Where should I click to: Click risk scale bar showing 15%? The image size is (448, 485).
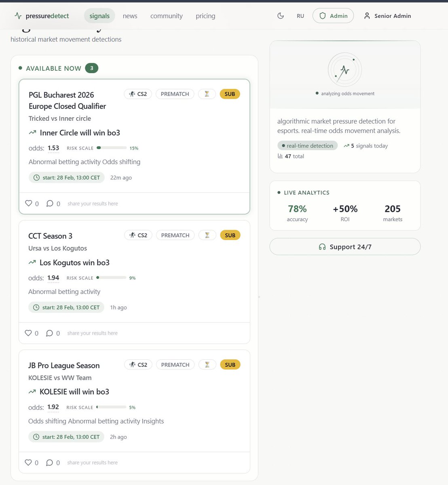tap(112, 148)
